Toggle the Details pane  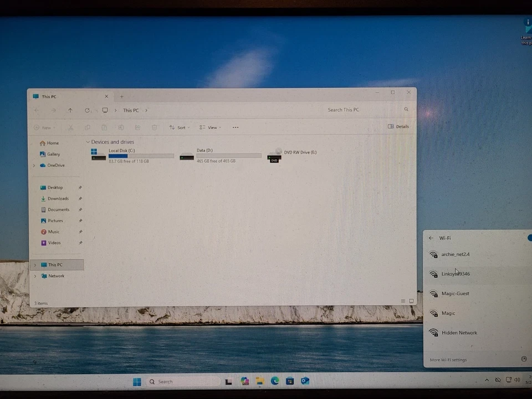tap(398, 126)
